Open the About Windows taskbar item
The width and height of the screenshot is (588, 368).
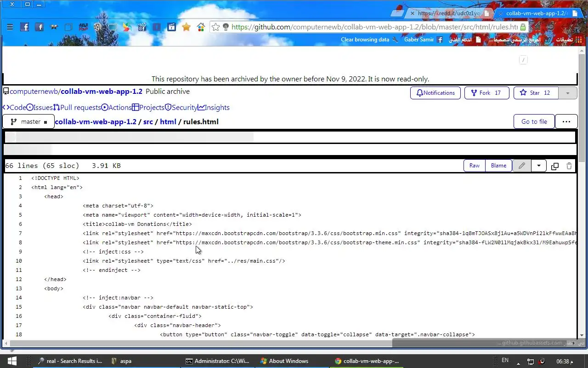point(292,361)
